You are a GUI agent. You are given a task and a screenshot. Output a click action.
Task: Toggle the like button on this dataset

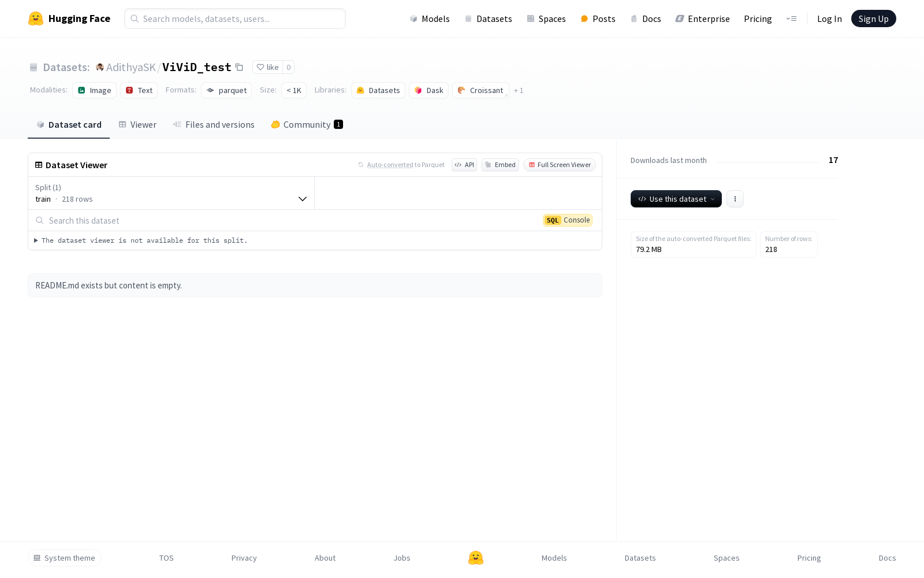(267, 67)
